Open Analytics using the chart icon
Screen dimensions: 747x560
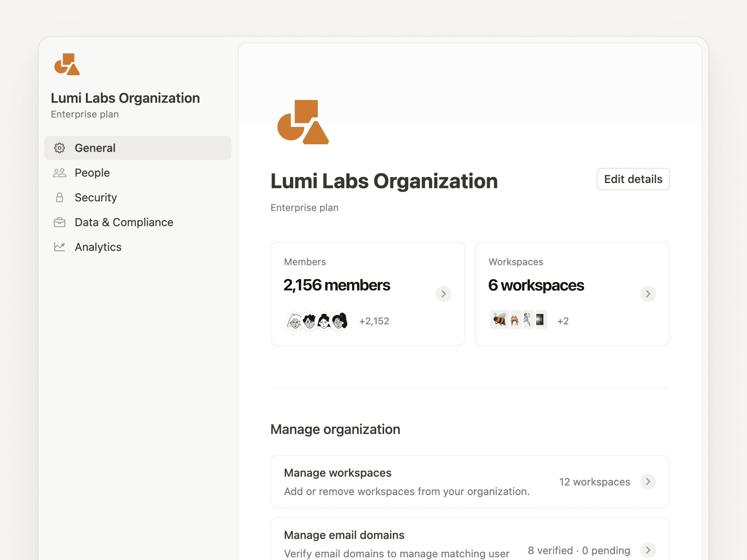point(60,247)
